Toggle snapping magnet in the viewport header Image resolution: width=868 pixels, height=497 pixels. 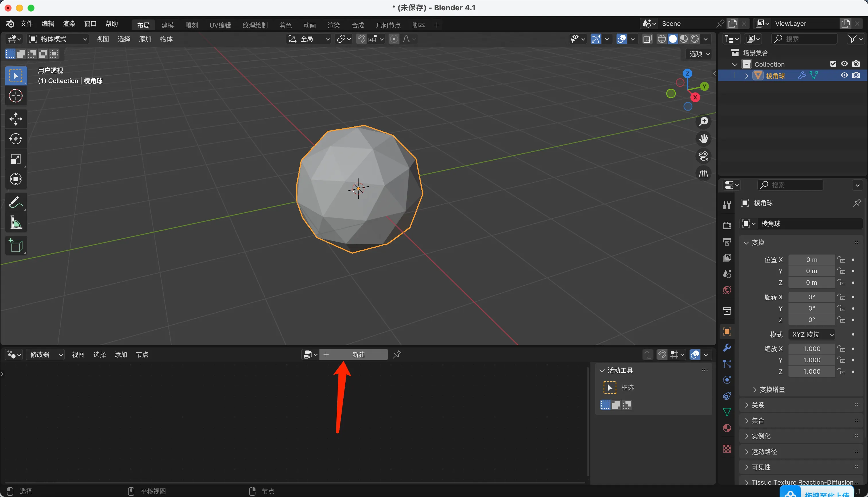[361, 39]
